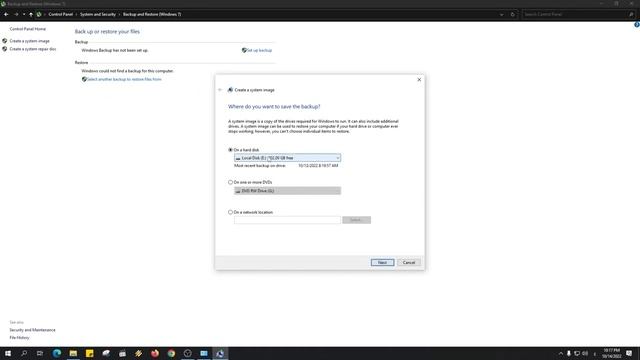Refresh the Control Panel page
The height and width of the screenshot is (360, 640).
[x=513, y=14]
